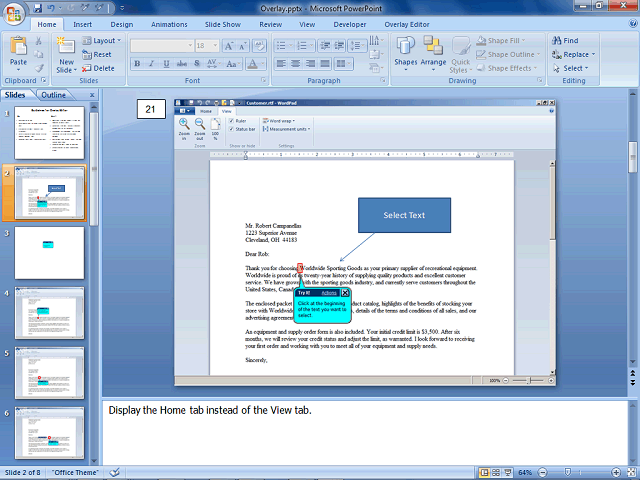Justify text in Paragraph group
The height and width of the screenshot is (480, 640).
point(325,64)
